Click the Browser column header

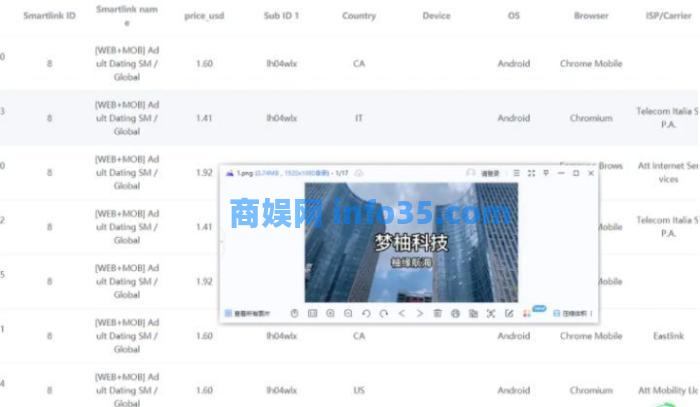click(x=591, y=16)
